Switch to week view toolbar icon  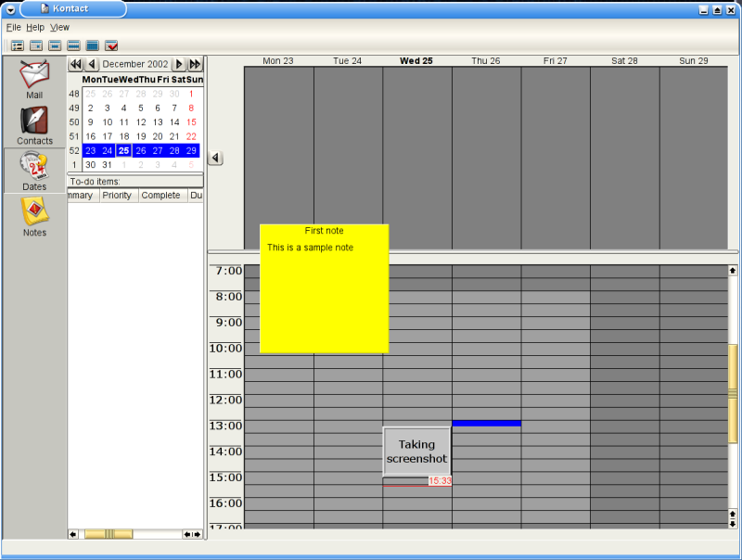[x=73, y=45]
